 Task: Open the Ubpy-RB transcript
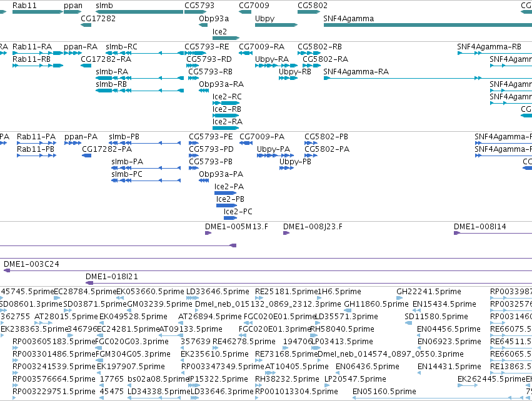pyautogui.click(x=295, y=72)
